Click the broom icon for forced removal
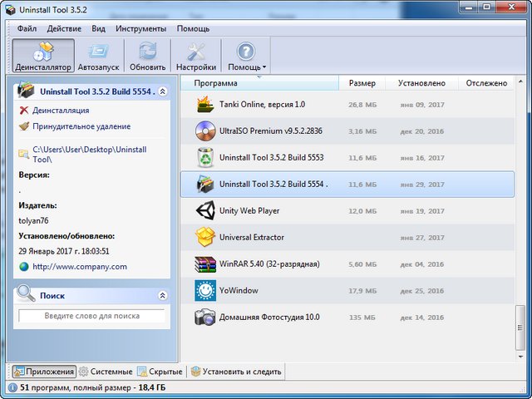 tap(24, 126)
